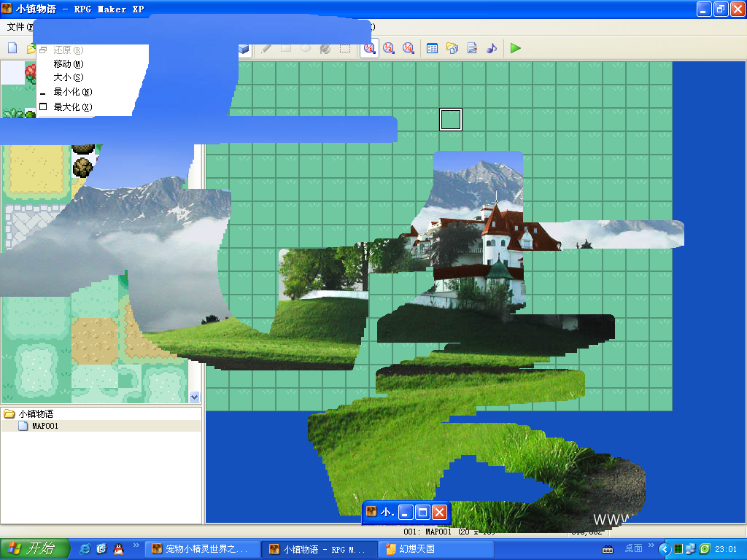
Task: Select the 小镇物语 project folder in map tree
Action: pyautogui.click(x=36, y=414)
